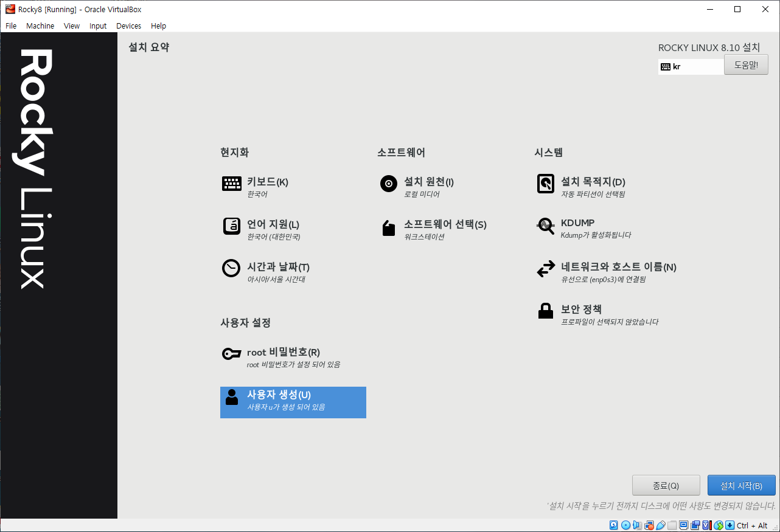
Task: Click the VirtualBox logo in title bar
Action: point(10,9)
